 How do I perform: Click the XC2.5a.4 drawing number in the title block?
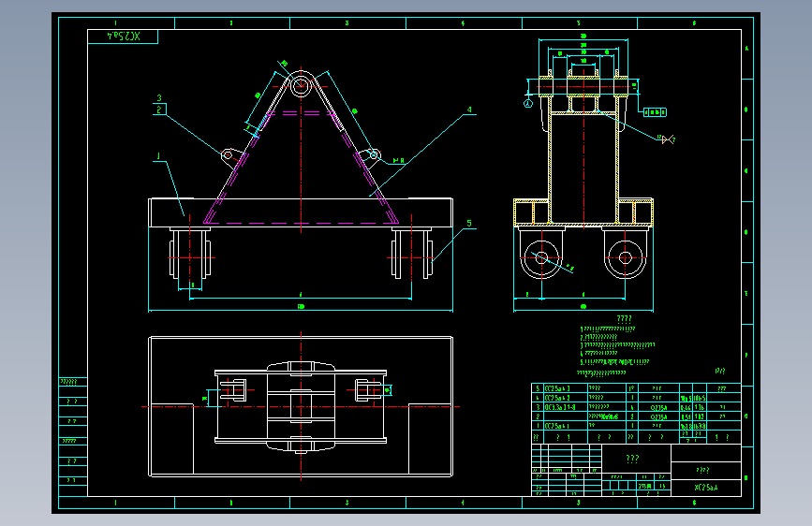coord(706,488)
